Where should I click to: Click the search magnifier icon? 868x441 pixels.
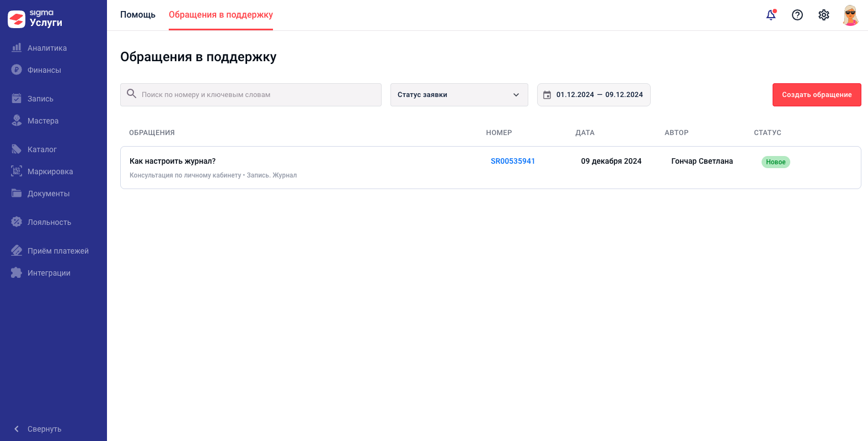[x=132, y=94]
